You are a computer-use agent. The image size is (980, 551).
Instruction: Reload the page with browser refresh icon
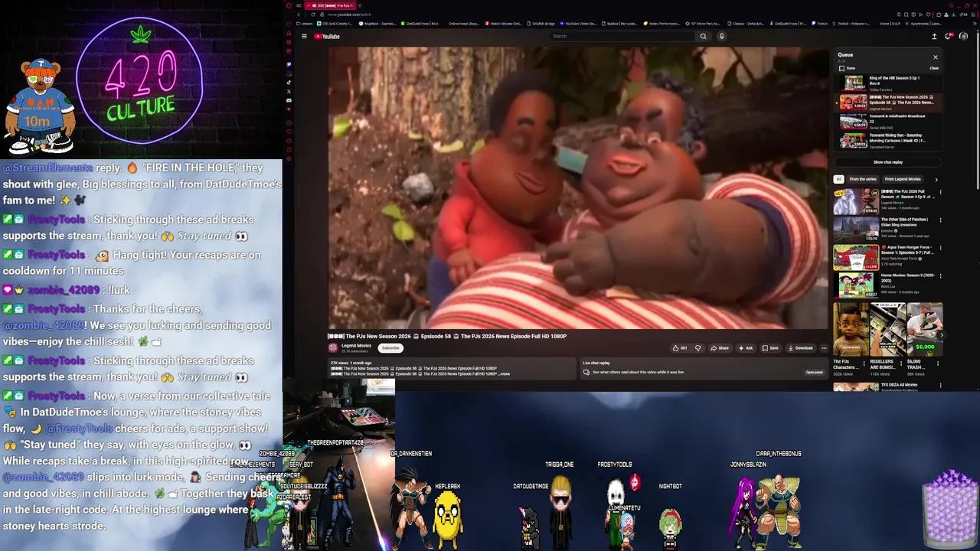pyautogui.click(x=314, y=15)
